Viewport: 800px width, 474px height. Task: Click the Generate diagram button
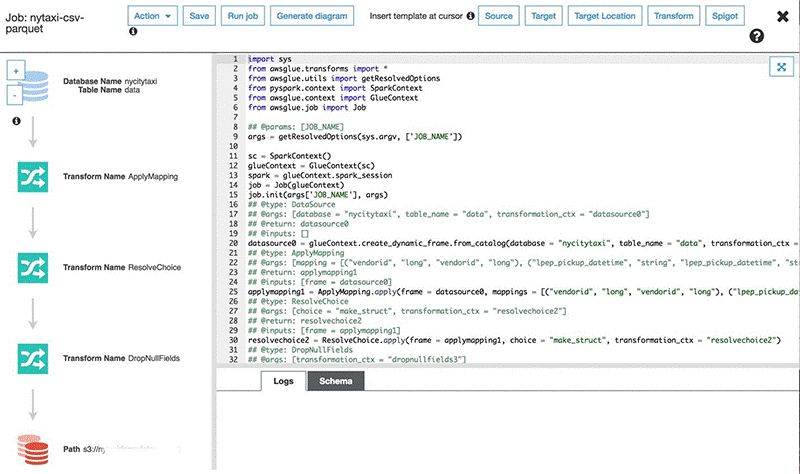[312, 16]
